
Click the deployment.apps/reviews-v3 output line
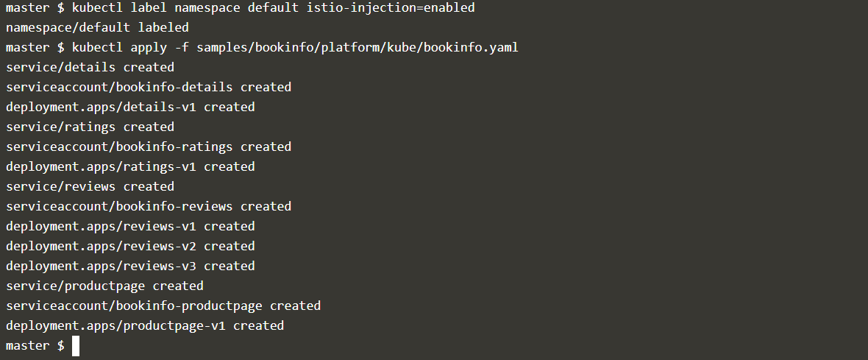tap(130, 266)
